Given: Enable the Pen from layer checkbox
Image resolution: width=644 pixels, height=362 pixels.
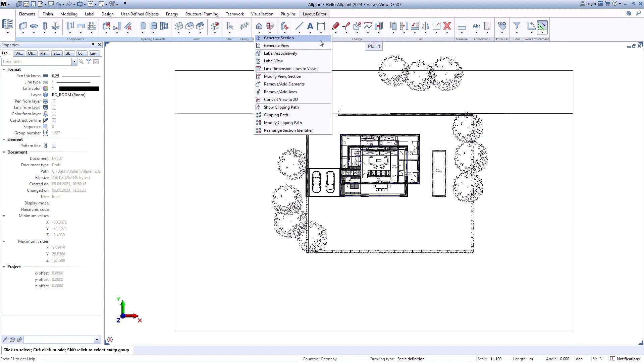Looking at the screenshot, I should [54, 101].
